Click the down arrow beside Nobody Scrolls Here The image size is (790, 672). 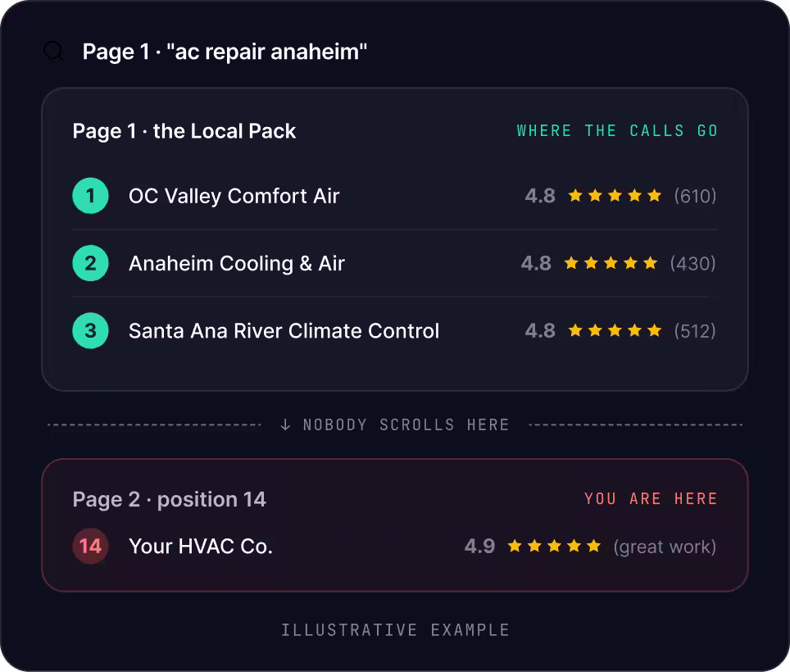tap(286, 425)
